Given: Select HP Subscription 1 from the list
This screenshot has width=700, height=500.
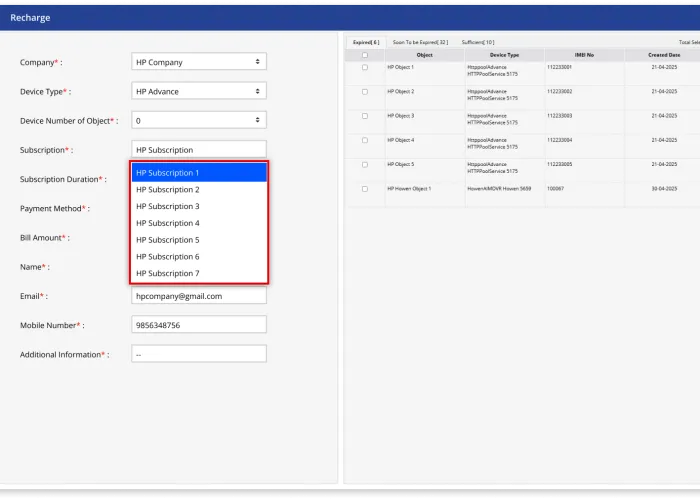Looking at the screenshot, I should pos(199,173).
